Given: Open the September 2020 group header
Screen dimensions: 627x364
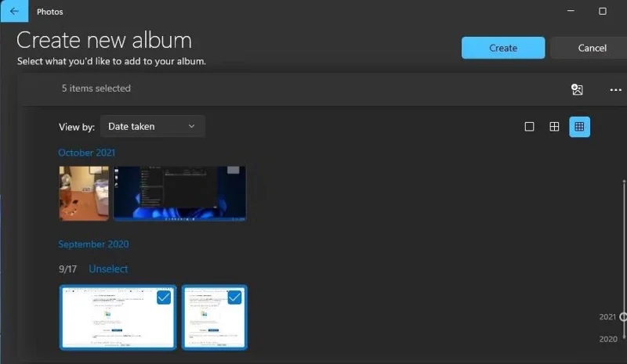Looking at the screenshot, I should pos(93,244).
